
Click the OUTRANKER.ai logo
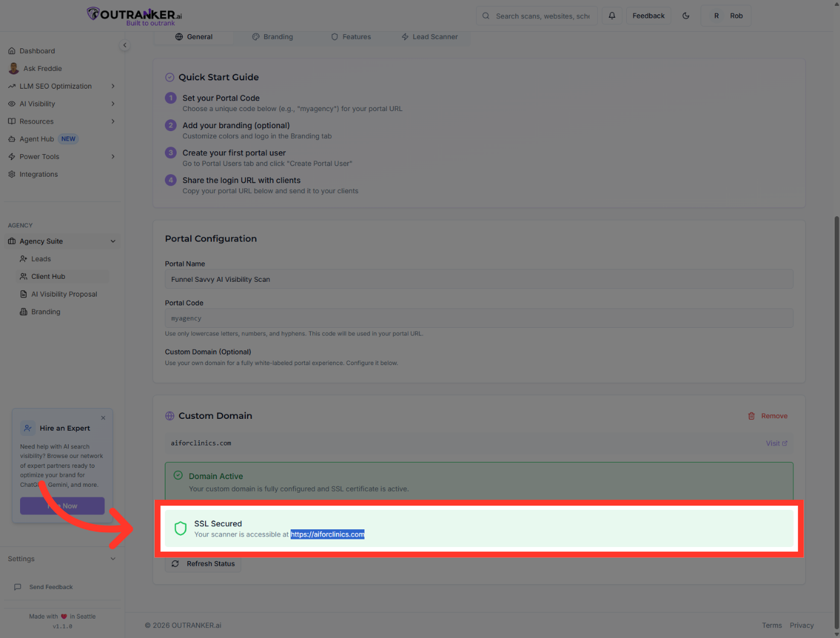pos(135,16)
